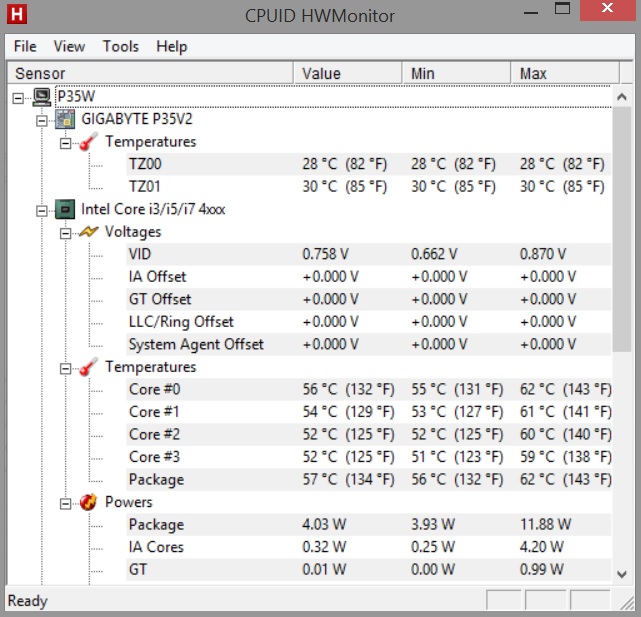This screenshot has height=617, width=641.
Task: Select the Package power row label
Action: point(156,525)
